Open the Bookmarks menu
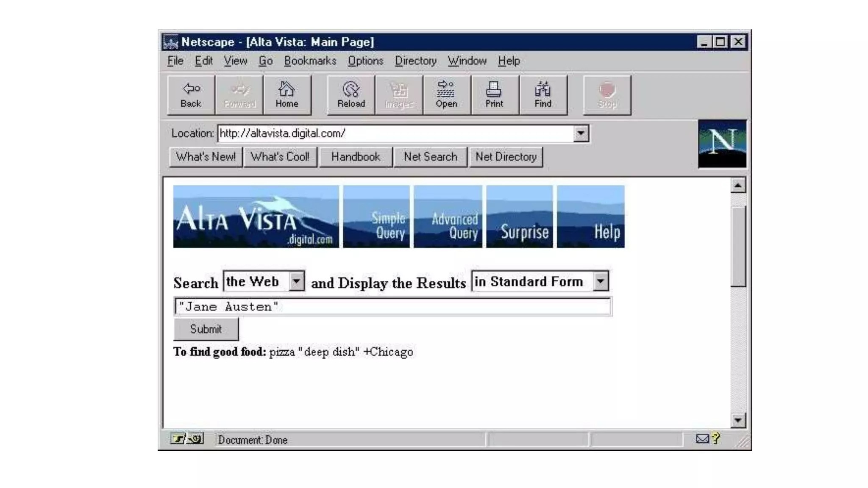 (310, 61)
